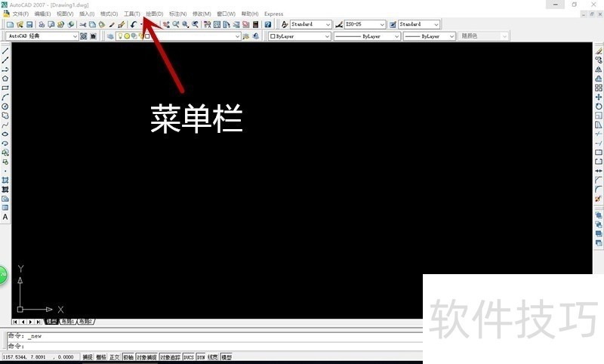Select the Explode modify tool
The height and width of the screenshot is (364, 604).
click(x=598, y=199)
